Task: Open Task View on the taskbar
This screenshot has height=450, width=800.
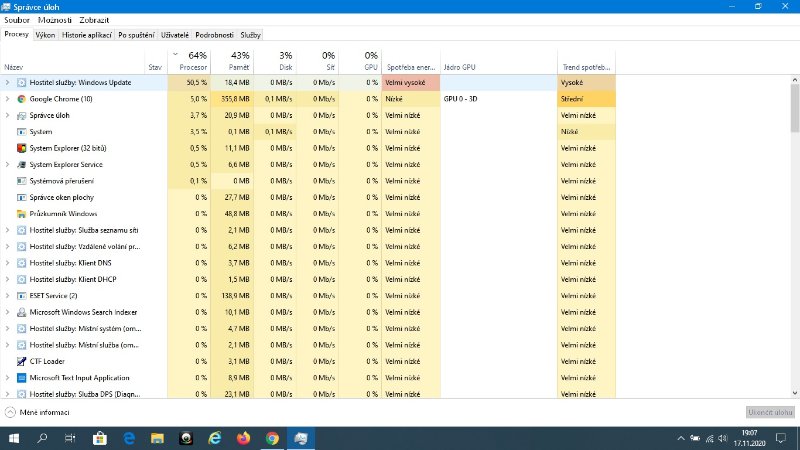Action: [70, 438]
